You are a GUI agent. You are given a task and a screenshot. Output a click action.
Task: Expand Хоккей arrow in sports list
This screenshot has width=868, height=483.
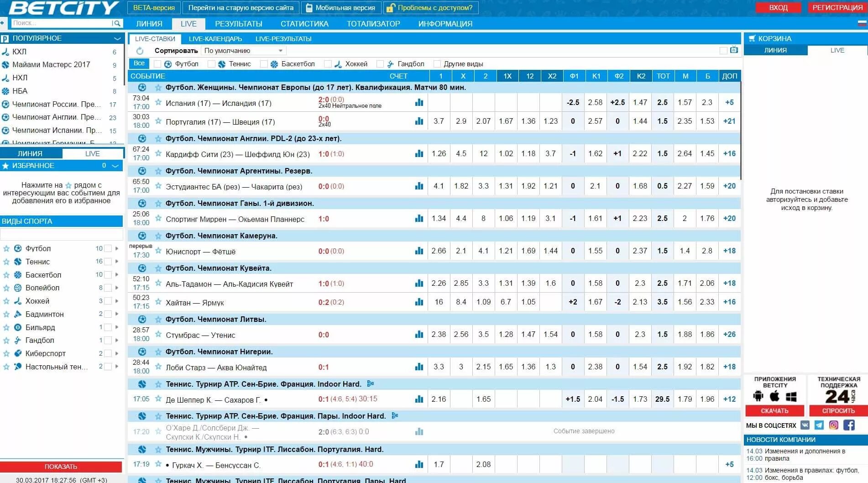point(117,301)
